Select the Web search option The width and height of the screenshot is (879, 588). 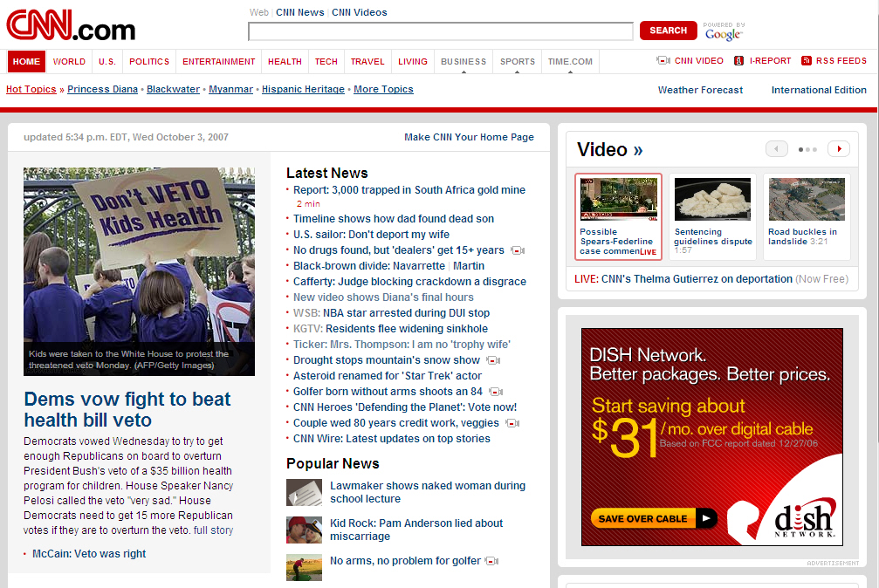(259, 12)
